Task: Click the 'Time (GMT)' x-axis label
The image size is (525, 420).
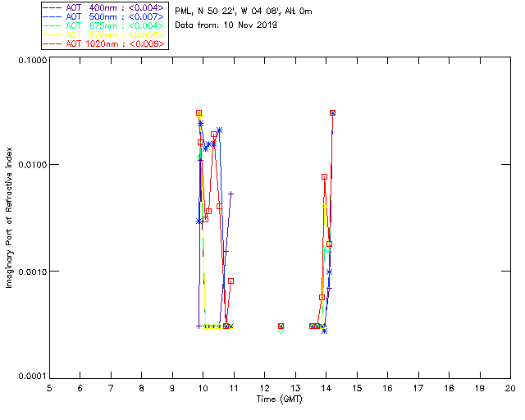Action: coord(280,398)
